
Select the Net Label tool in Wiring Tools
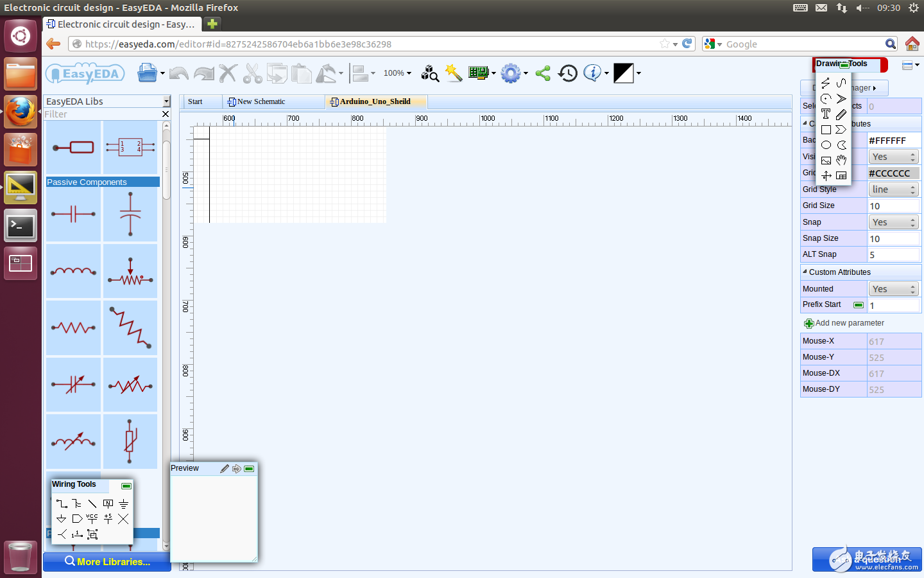108,504
